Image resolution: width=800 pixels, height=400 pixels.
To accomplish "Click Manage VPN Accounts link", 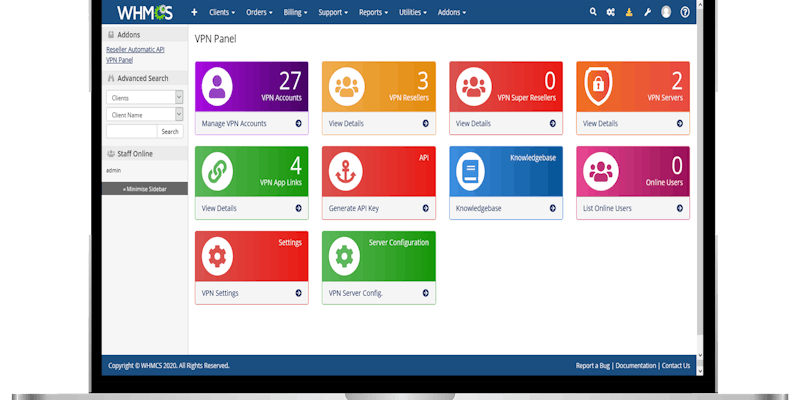I will click(234, 123).
